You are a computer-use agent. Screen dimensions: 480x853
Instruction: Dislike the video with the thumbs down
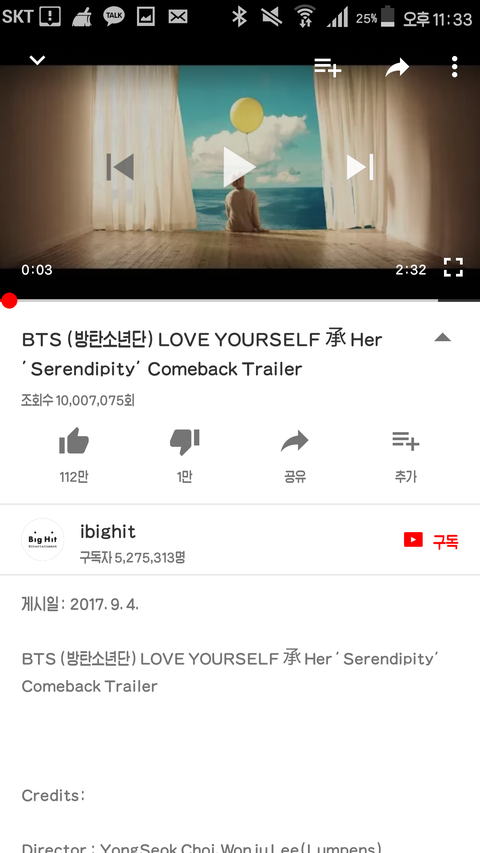click(x=184, y=442)
